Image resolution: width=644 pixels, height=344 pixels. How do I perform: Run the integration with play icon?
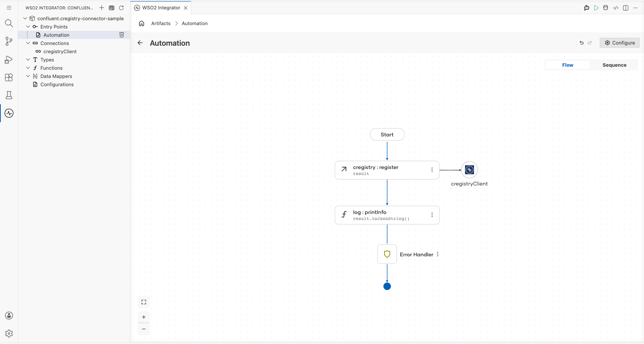tap(596, 7)
